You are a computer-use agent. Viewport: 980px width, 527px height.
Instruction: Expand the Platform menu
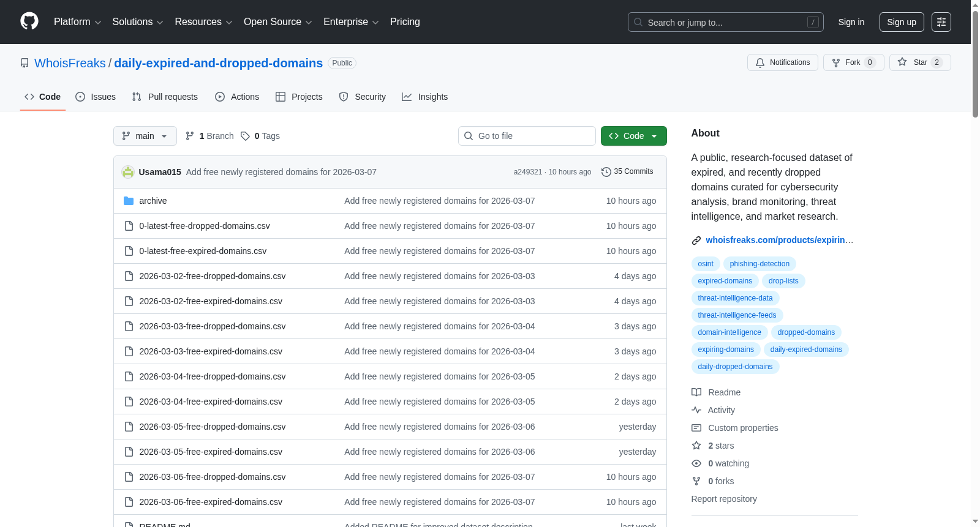[78, 22]
